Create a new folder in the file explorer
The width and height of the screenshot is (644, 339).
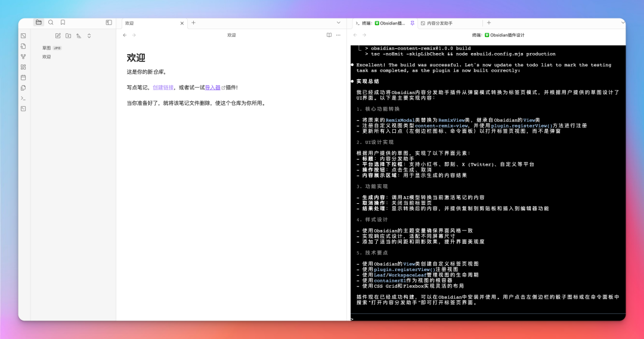click(68, 36)
